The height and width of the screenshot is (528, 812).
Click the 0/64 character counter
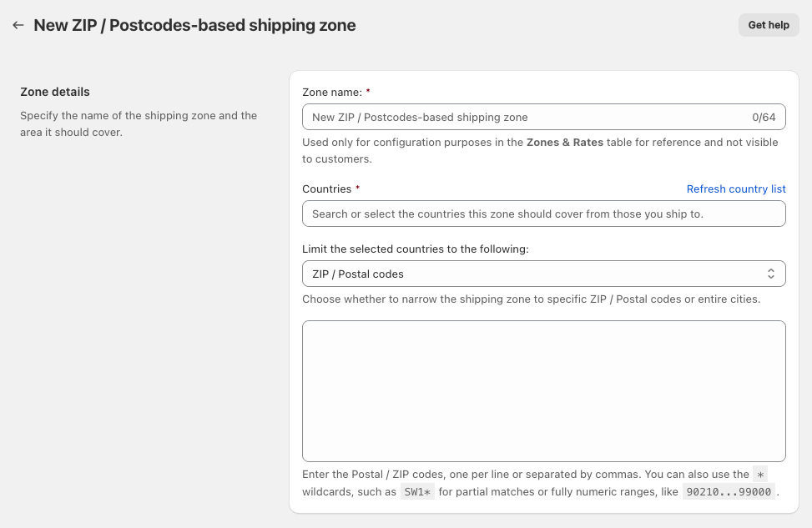pos(764,118)
